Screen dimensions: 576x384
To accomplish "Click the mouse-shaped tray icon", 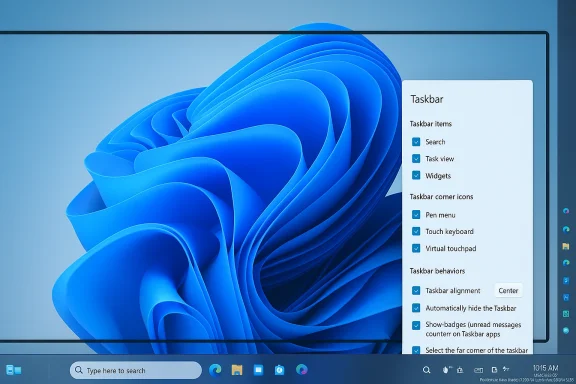I will click(446, 370).
